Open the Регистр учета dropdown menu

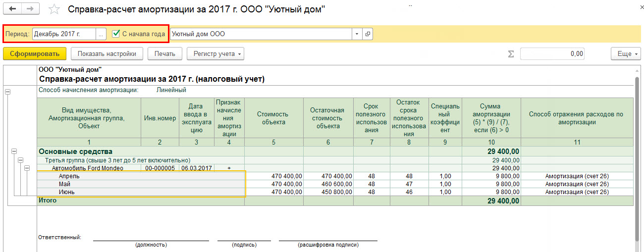pos(215,53)
